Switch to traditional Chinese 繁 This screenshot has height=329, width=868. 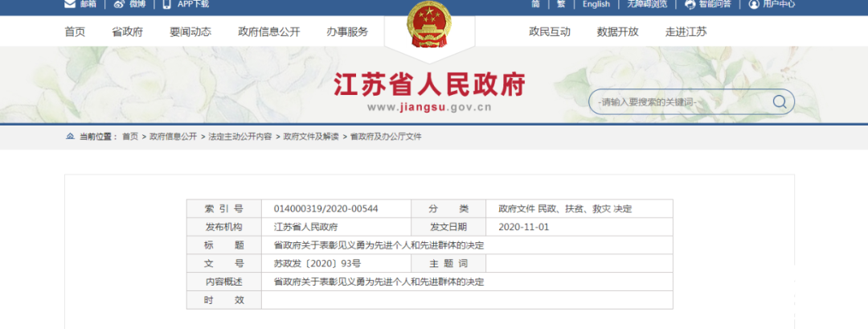coord(562,4)
